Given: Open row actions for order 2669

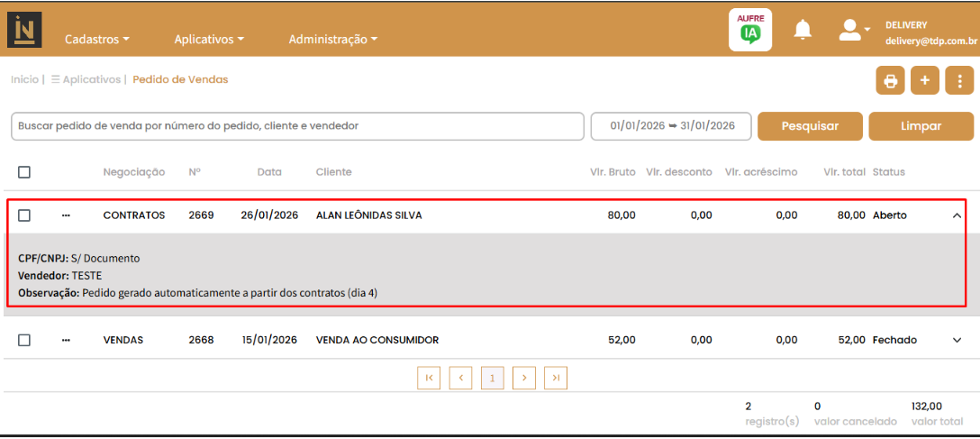Looking at the screenshot, I should click(66, 215).
